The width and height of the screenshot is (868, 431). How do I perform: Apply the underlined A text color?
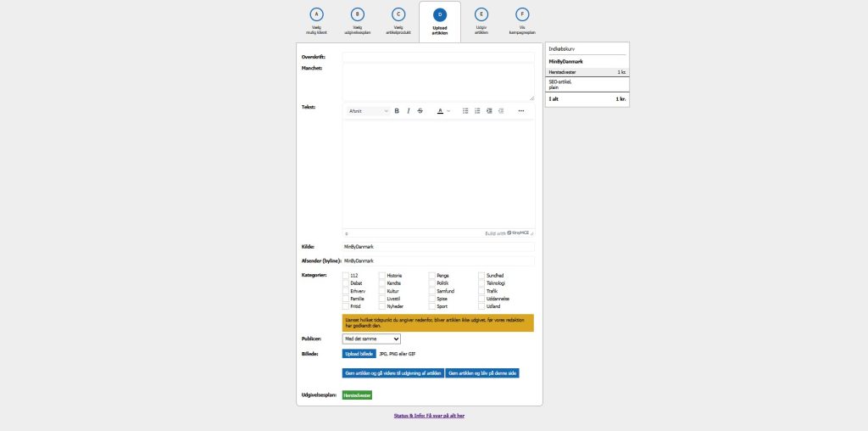pos(440,111)
